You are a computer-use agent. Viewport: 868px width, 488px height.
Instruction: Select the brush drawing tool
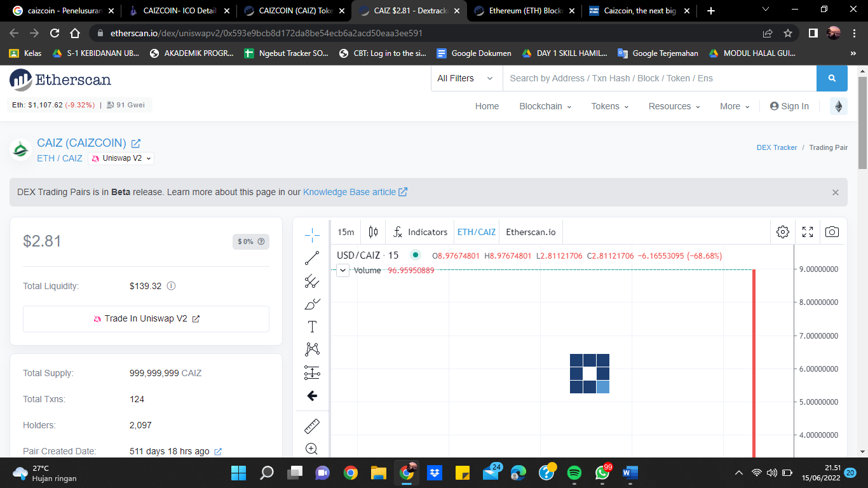coord(312,304)
